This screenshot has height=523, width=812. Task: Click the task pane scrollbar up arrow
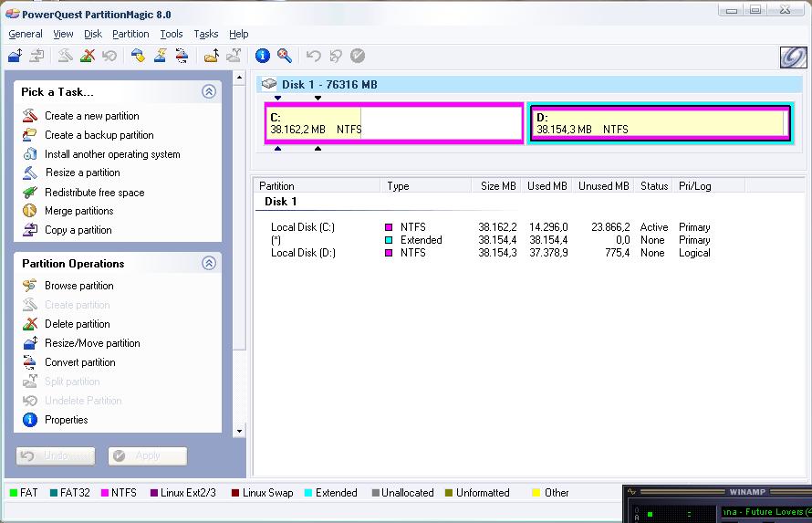pos(239,78)
